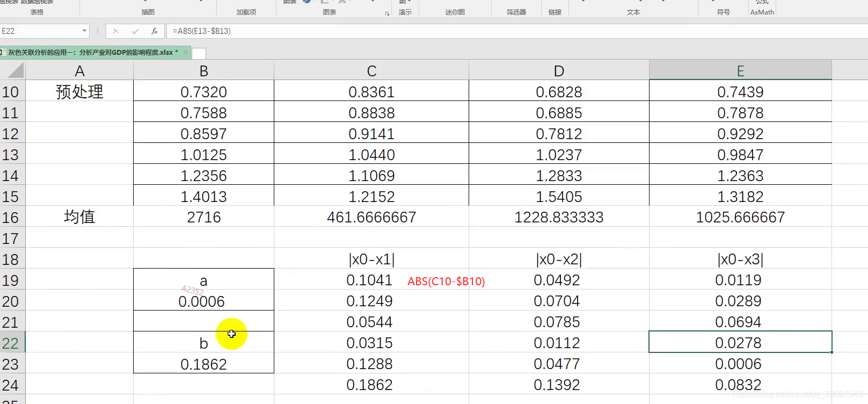
Task: Select cell B20 with value 0.0006
Action: point(203,301)
